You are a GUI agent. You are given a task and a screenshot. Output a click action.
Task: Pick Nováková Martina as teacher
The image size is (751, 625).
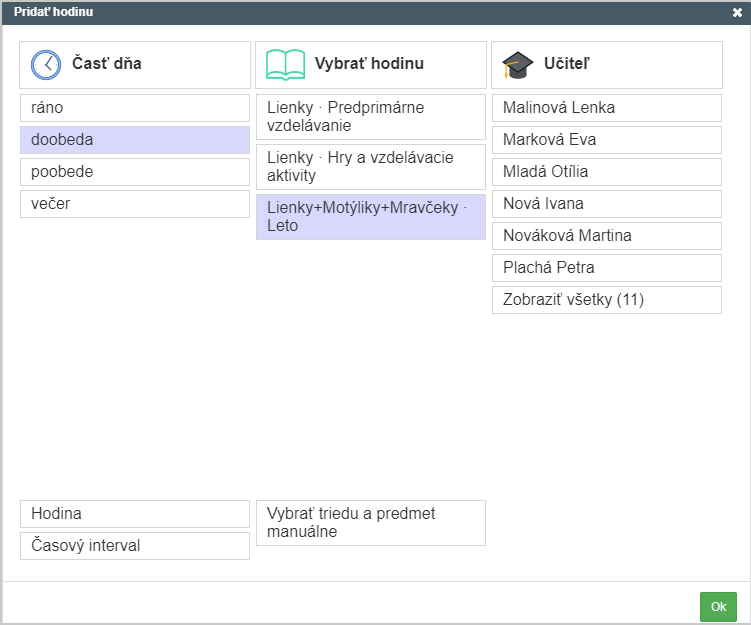pyautogui.click(x=607, y=236)
